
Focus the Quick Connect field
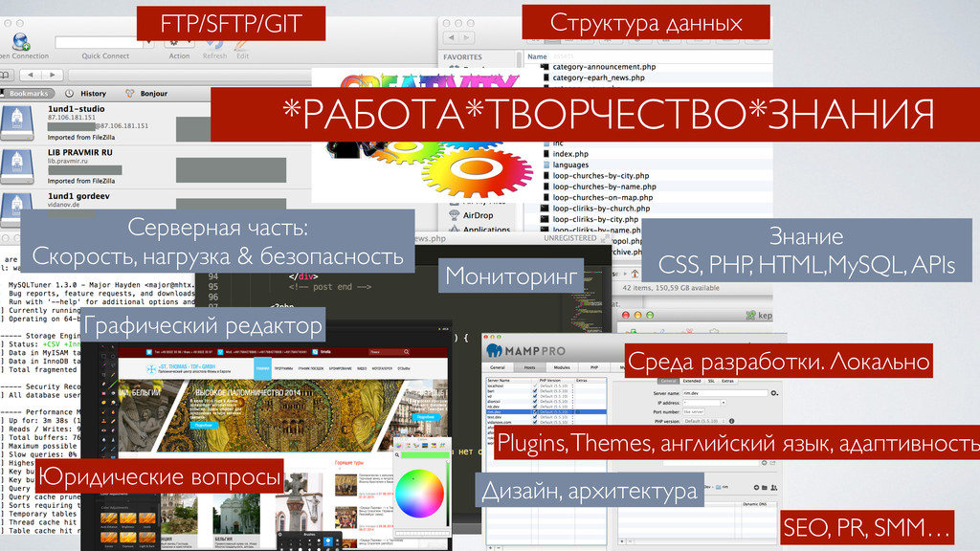pos(99,42)
